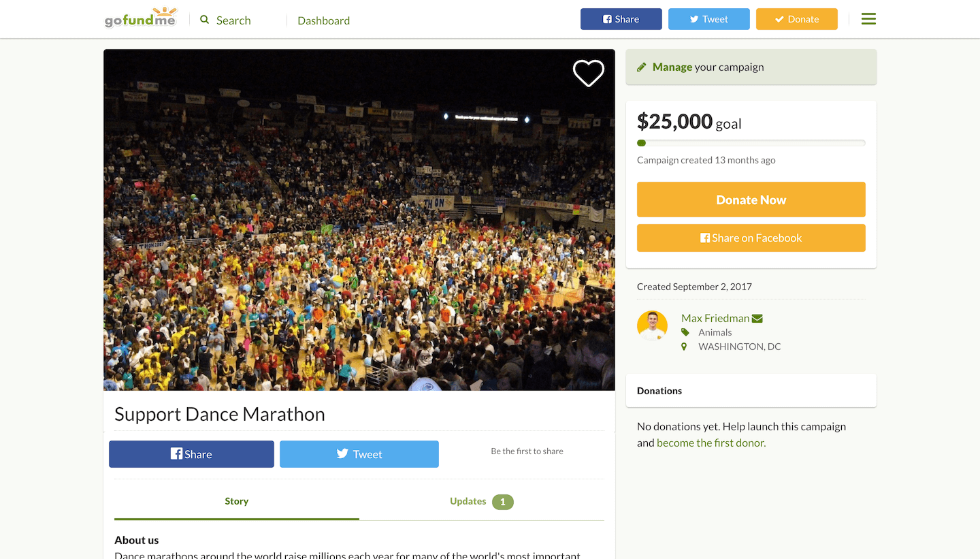Viewport: 980px width, 559px height.
Task: Click the Donate Now button
Action: 751,199
